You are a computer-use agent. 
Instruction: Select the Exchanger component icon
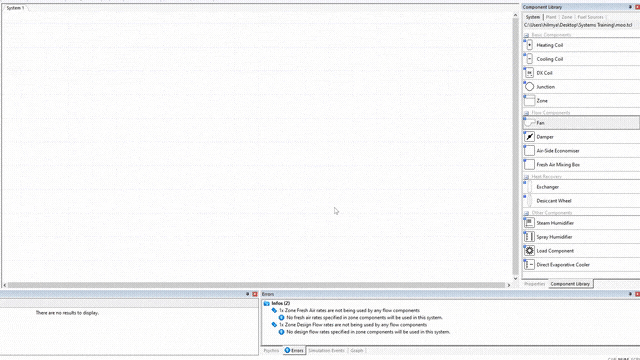(x=529, y=187)
